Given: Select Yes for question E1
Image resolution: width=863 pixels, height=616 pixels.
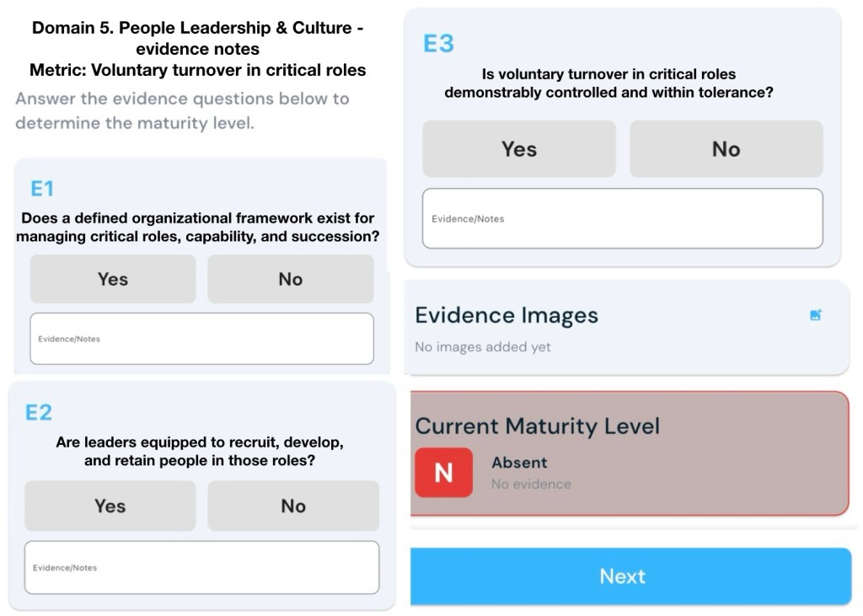Looking at the screenshot, I should tap(113, 279).
